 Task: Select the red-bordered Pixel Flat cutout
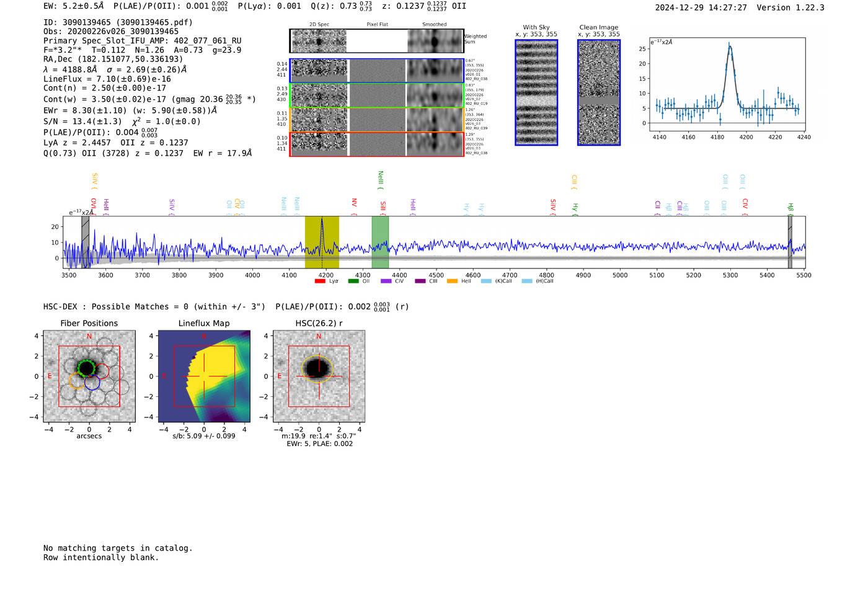tap(377, 144)
